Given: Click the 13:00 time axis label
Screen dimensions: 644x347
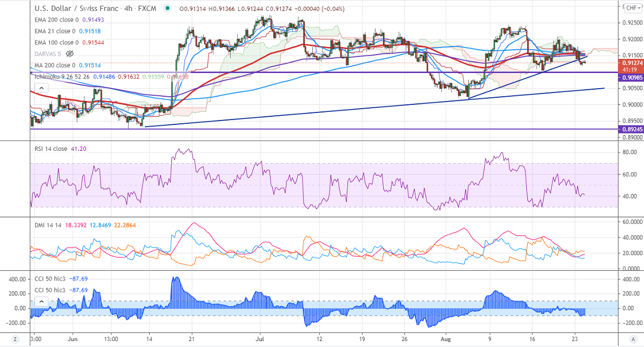Looking at the screenshot, I should point(111,339).
